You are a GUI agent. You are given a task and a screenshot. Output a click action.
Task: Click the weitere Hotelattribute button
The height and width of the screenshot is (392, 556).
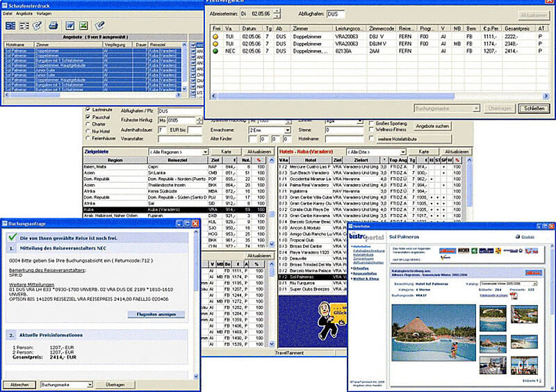[414, 139]
